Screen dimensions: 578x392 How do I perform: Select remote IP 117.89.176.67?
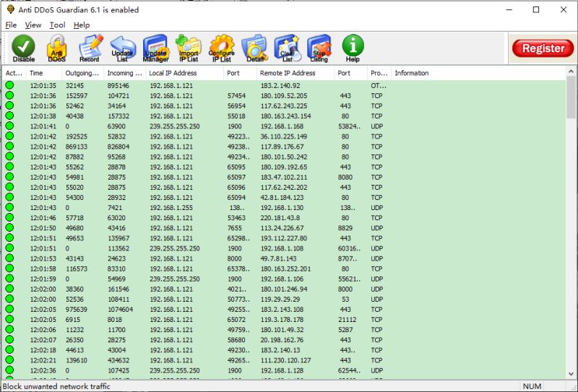[x=282, y=147]
